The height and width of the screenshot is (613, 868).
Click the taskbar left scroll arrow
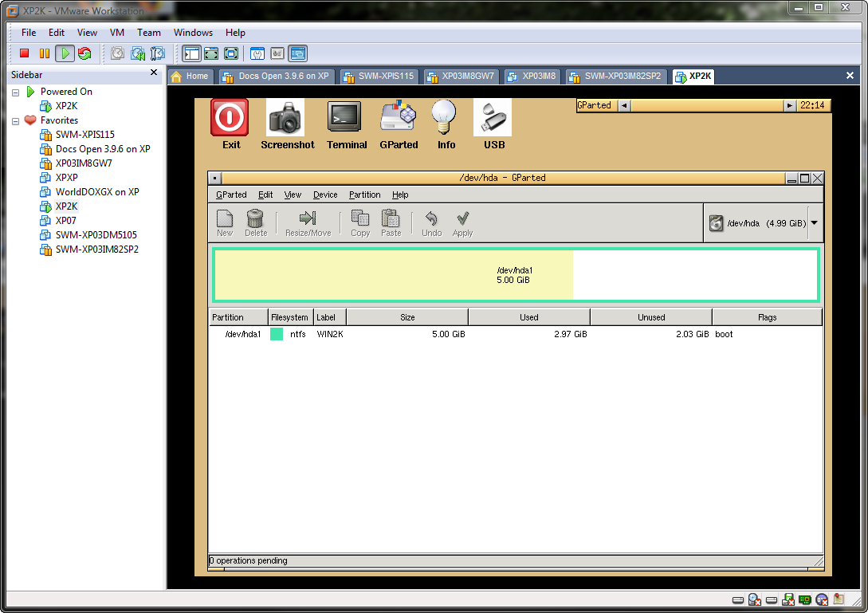pos(624,105)
